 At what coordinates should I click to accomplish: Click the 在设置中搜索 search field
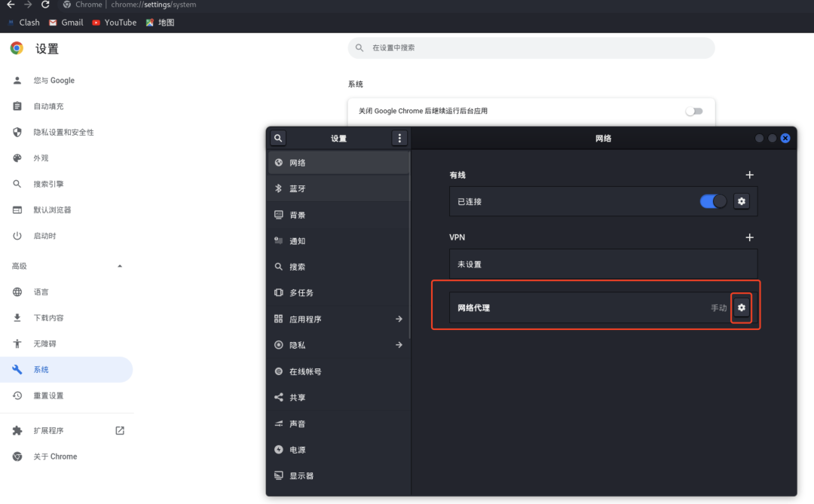coord(531,47)
